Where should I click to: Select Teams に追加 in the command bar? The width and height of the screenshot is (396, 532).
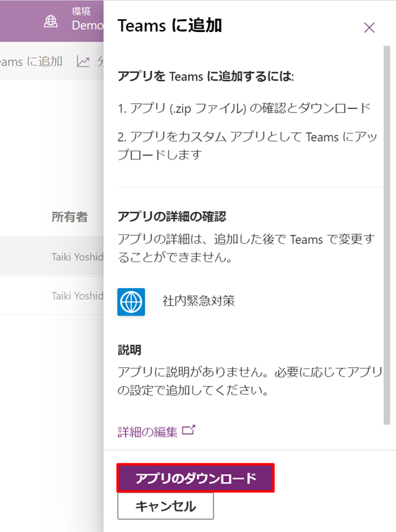31,62
